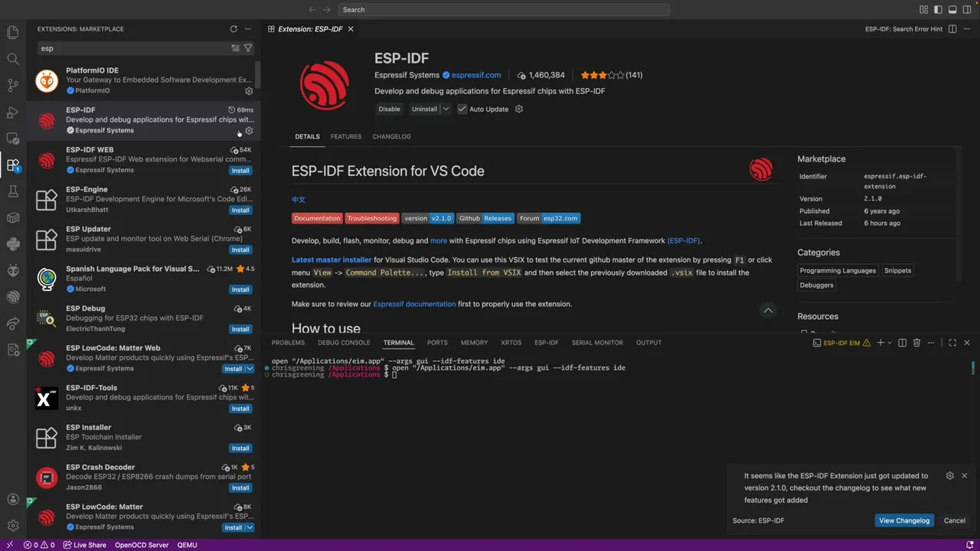
Task: Select the Extensions view icon
Action: coord(13,165)
